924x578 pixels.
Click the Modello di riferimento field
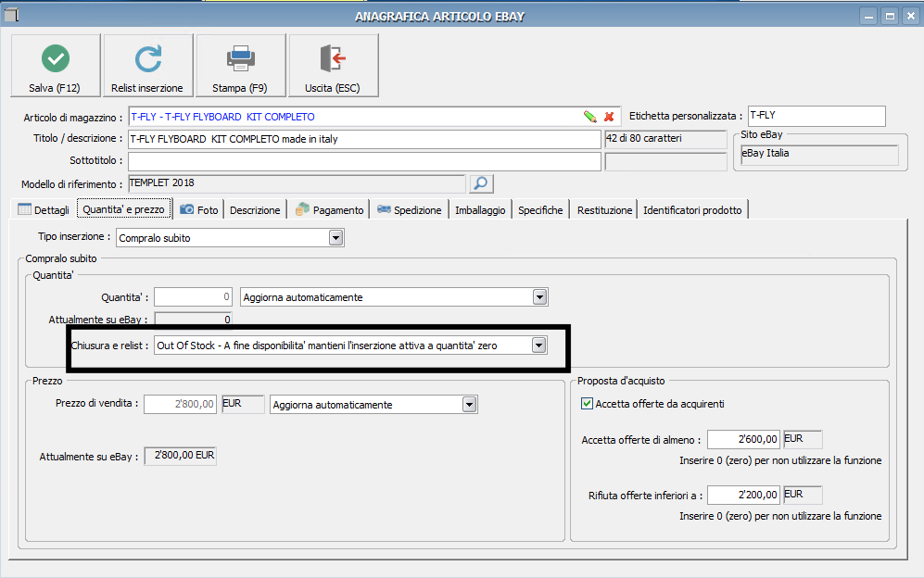pos(297,183)
